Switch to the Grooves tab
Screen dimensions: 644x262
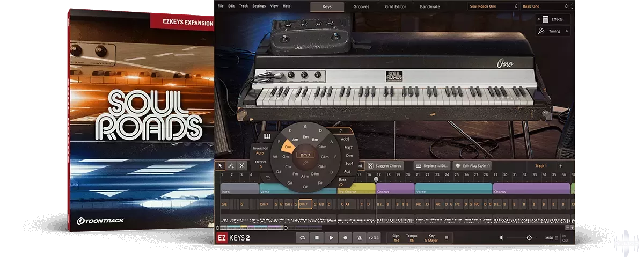point(361,6)
